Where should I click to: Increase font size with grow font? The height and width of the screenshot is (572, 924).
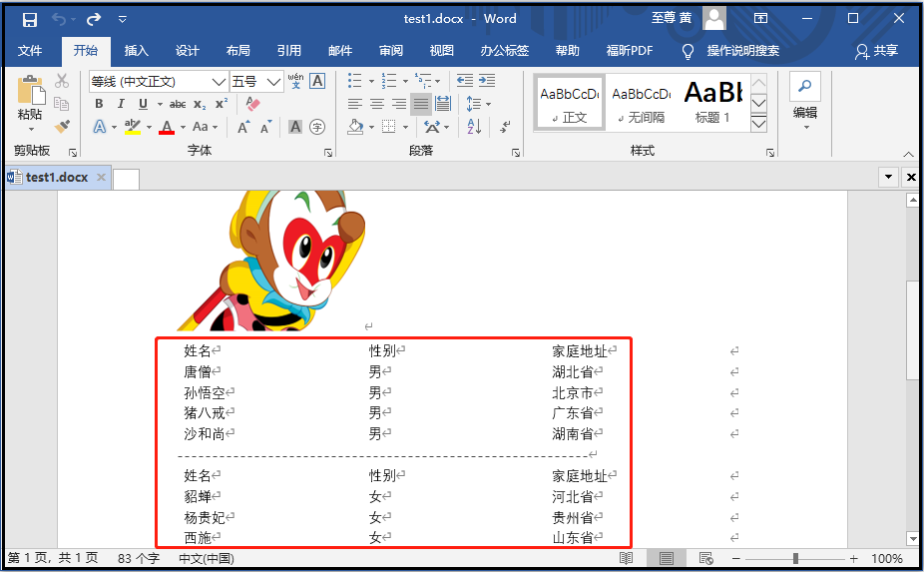click(243, 127)
